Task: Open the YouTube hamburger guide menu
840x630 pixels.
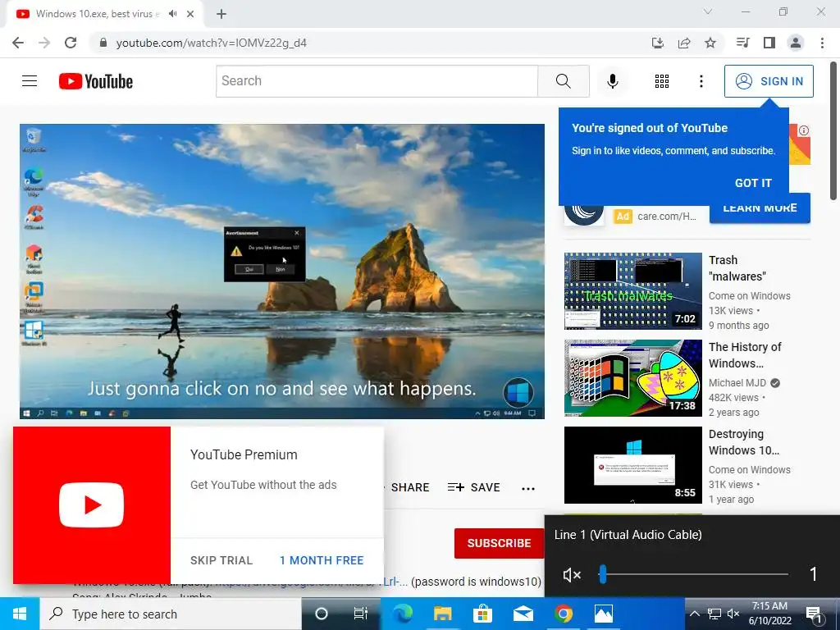Action: pos(30,81)
